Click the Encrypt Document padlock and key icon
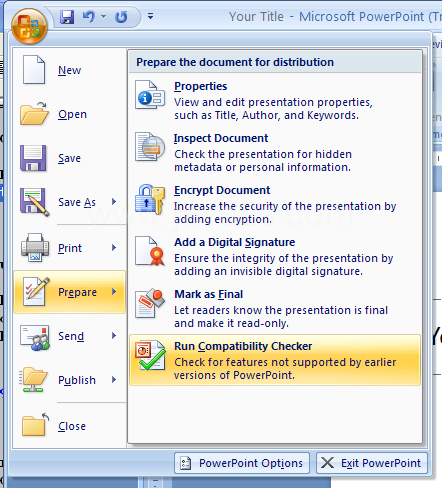442x488 pixels. coord(150,199)
